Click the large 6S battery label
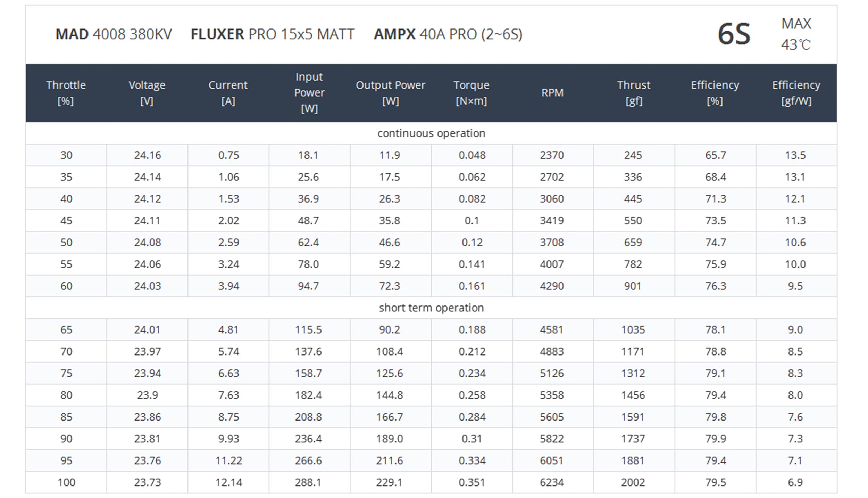This screenshot has width=868, height=498. click(734, 34)
